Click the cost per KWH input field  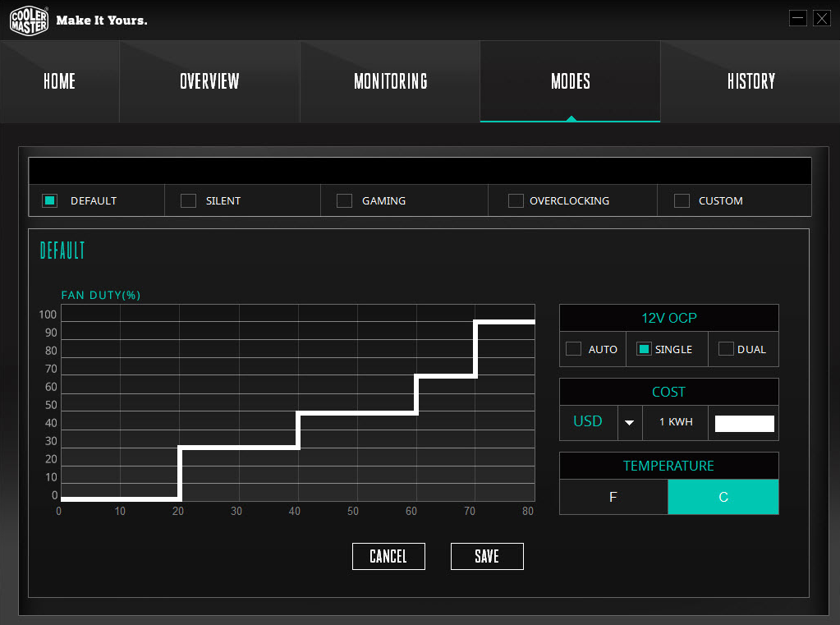(x=744, y=423)
